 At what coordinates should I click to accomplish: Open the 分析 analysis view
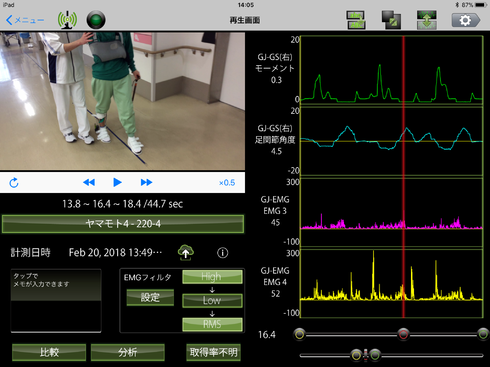(x=128, y=352)
